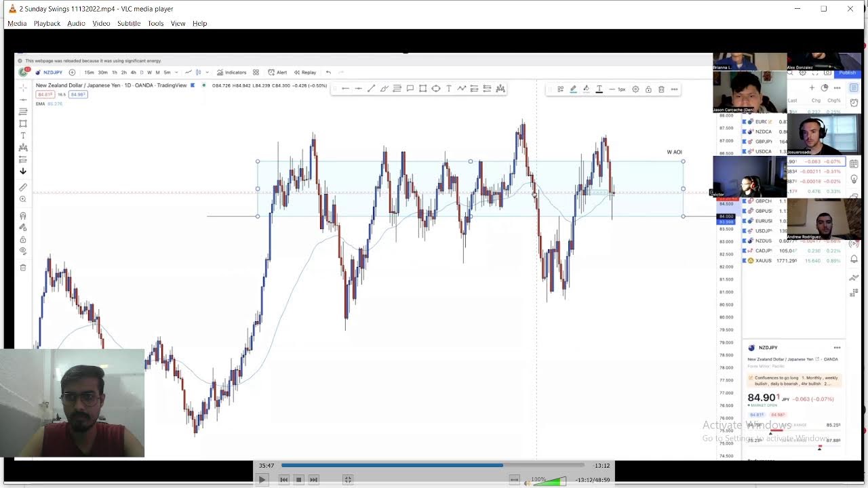Toggle the remaining time display 13:12
This screenshot has width=868, height=488.
(x=601, y=466)
